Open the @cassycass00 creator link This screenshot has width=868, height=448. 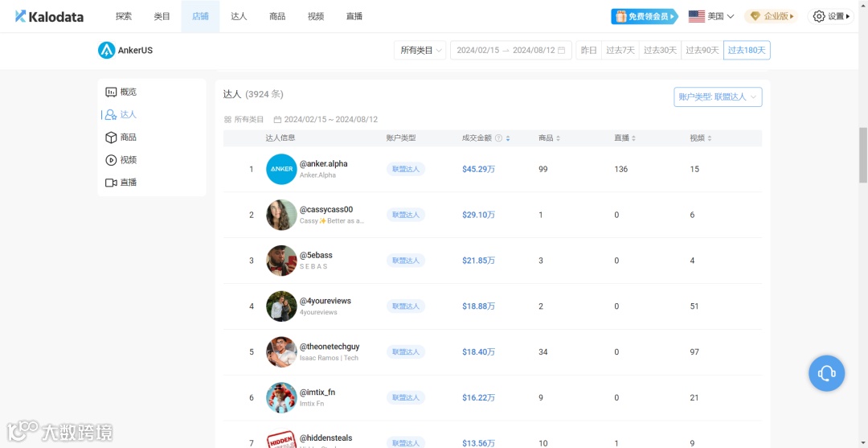coord(326,209)
